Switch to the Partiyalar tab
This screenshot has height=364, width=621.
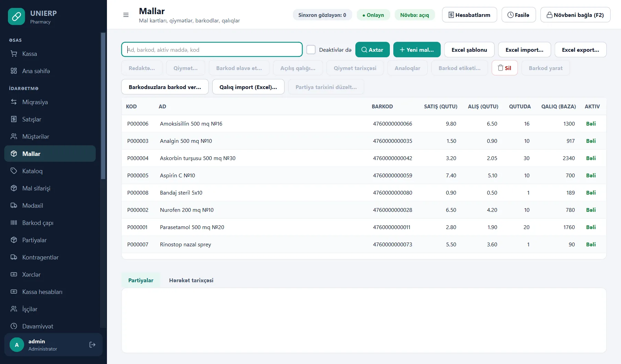click(141, 280)
